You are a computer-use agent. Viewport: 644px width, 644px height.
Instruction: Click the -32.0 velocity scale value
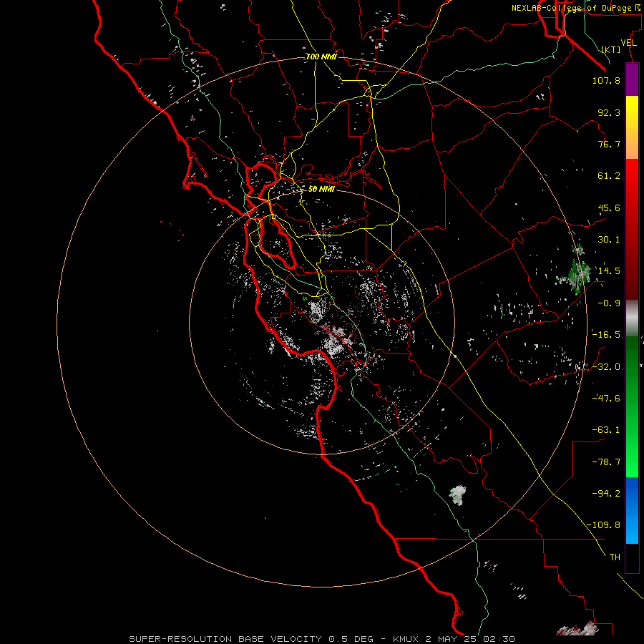606,367
